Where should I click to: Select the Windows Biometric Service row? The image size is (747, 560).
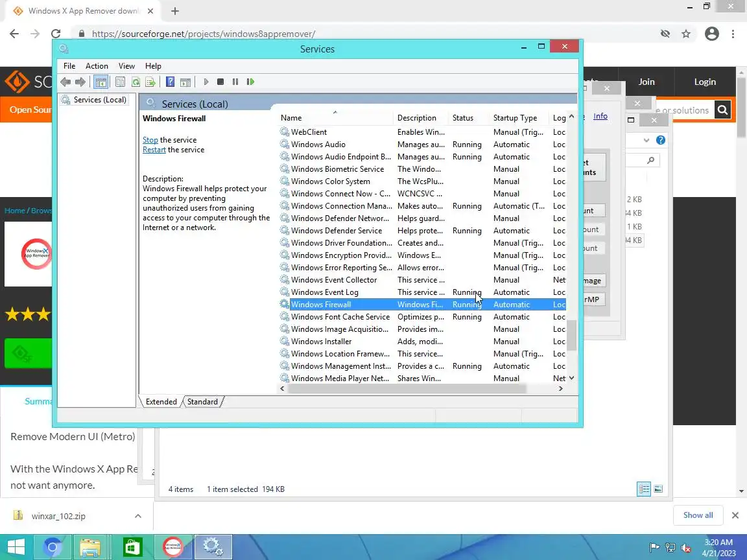423,169
